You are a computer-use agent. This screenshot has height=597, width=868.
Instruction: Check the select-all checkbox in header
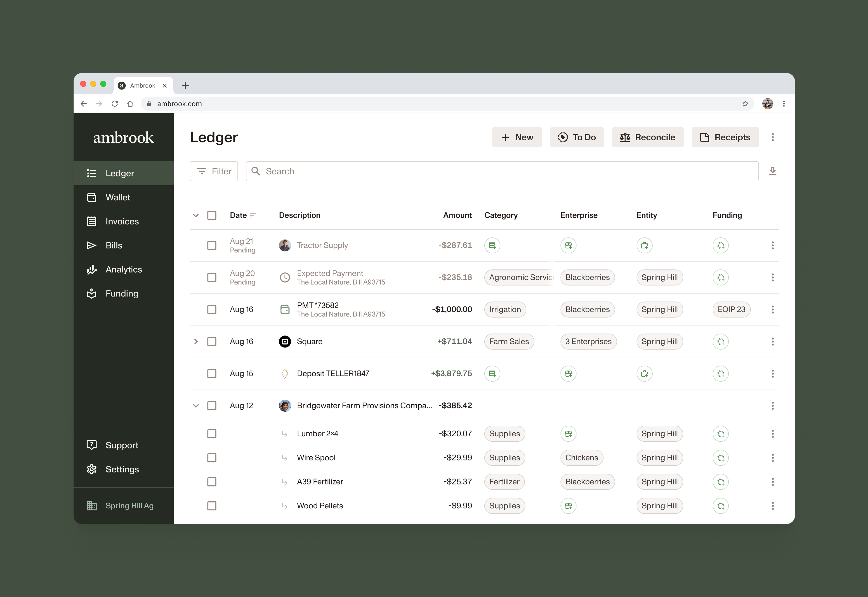tap(212, 215)
